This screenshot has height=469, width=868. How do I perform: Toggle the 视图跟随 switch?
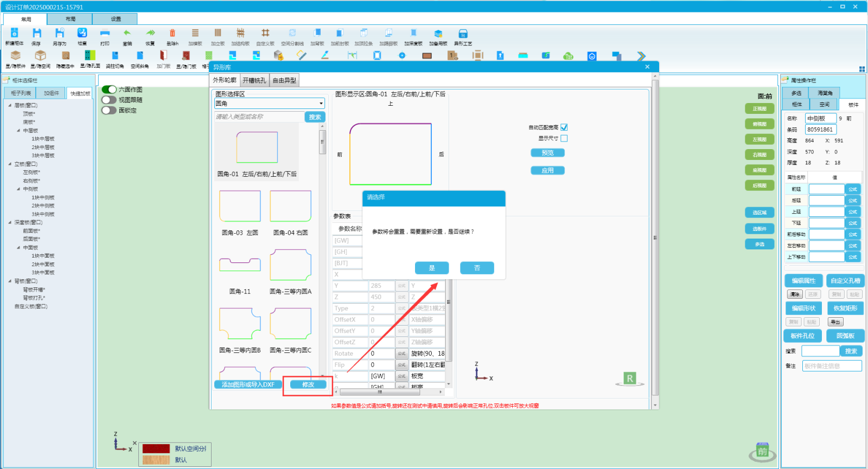109,100
